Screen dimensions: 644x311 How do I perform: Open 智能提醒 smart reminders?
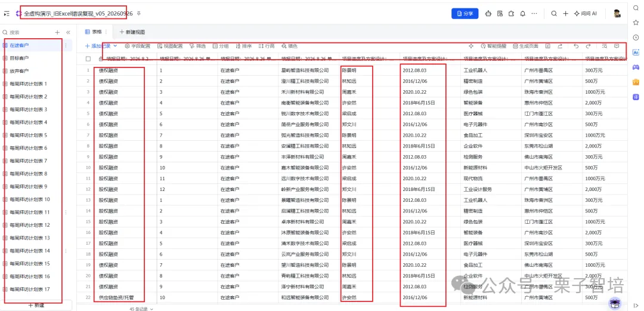(x=493, y=46)
